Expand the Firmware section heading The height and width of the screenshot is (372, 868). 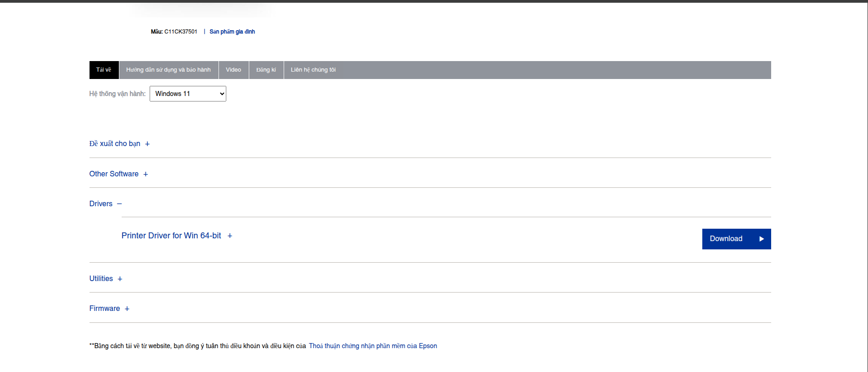105,309
